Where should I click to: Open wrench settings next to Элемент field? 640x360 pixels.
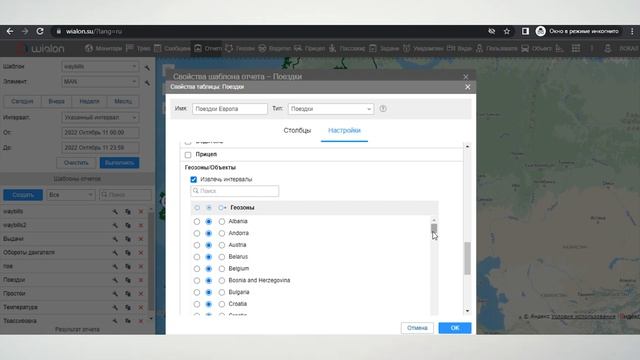pyautogui.click(x=147, y=82)
